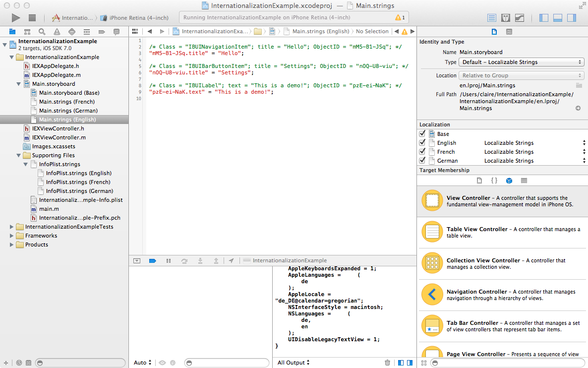This screenshot has height=368, width=588.
Task: Open Images.xcassets in navigator
Action: point(53,146)
